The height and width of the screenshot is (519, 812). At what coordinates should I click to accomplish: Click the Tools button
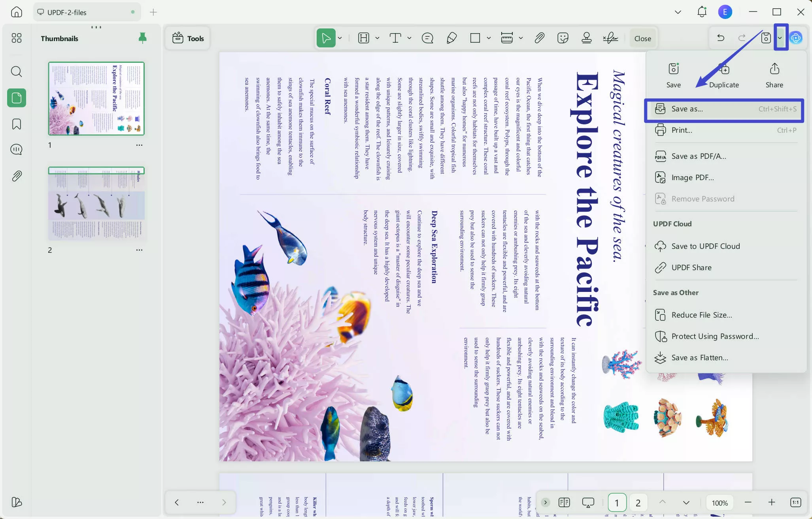click(x=188, y=38)
